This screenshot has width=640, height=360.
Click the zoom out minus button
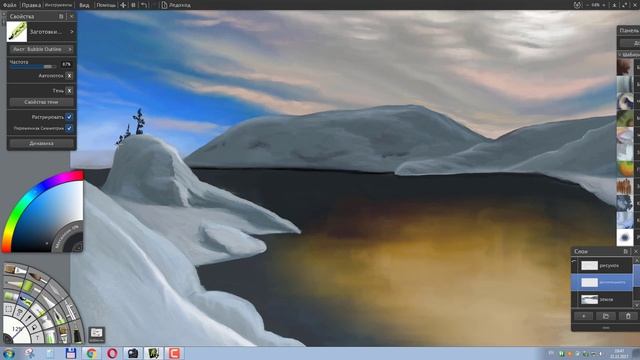tap(587, 5)
